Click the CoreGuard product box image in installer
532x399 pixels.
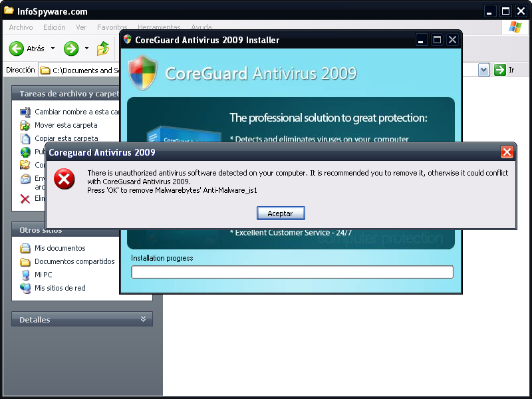pos(184,134)
